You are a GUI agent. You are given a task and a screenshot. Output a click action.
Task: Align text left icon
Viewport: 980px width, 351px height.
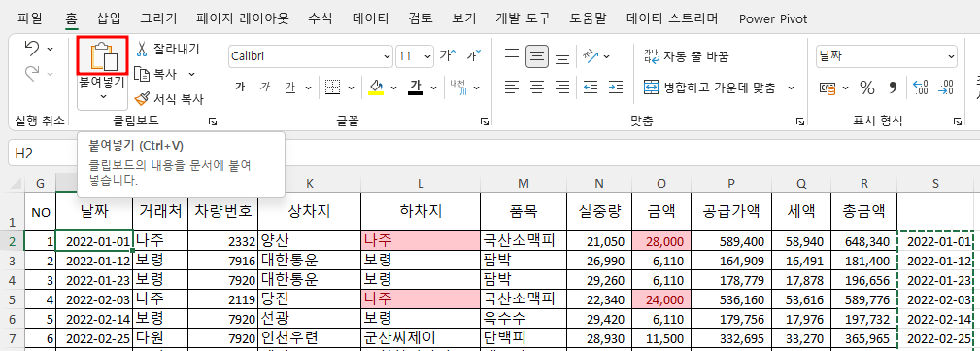point(512,87)
